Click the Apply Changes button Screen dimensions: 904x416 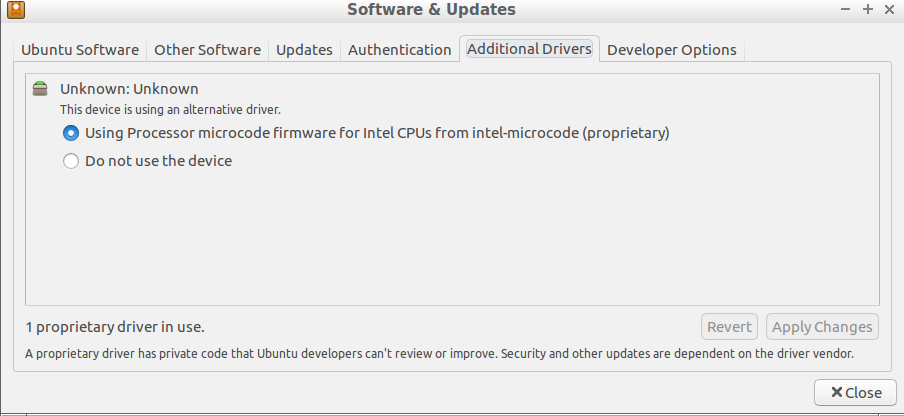[822, 327]
